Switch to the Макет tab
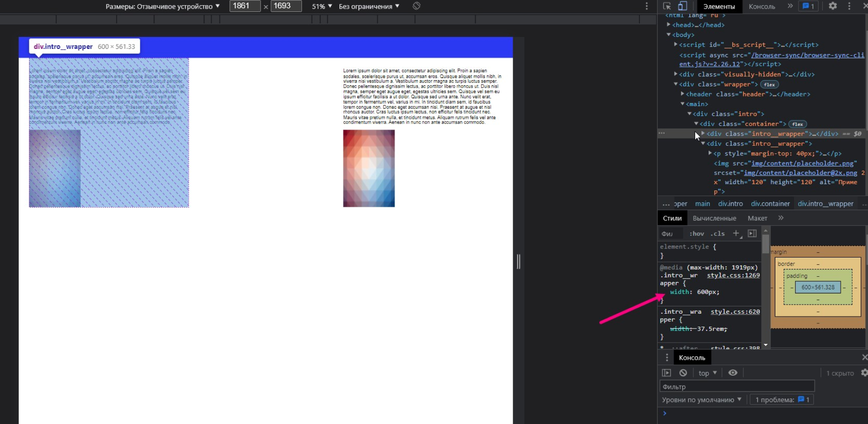The width and height of the screenshot is (868, 424). pos(758,218)
